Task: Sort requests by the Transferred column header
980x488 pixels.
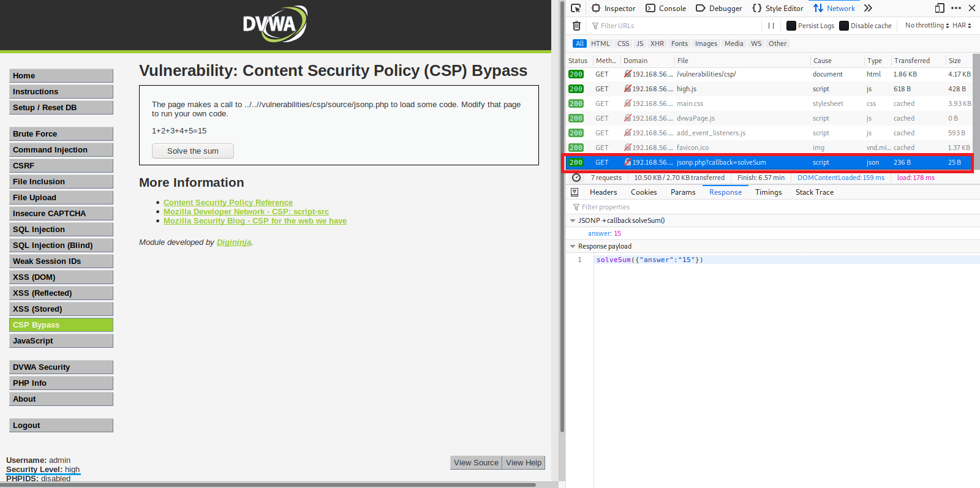Action: (x=918, y=61)
